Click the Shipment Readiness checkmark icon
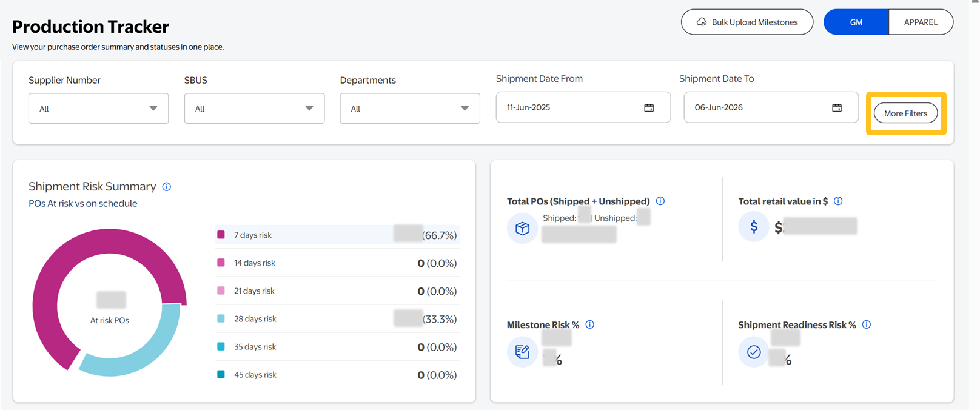 tap(754, 352)
